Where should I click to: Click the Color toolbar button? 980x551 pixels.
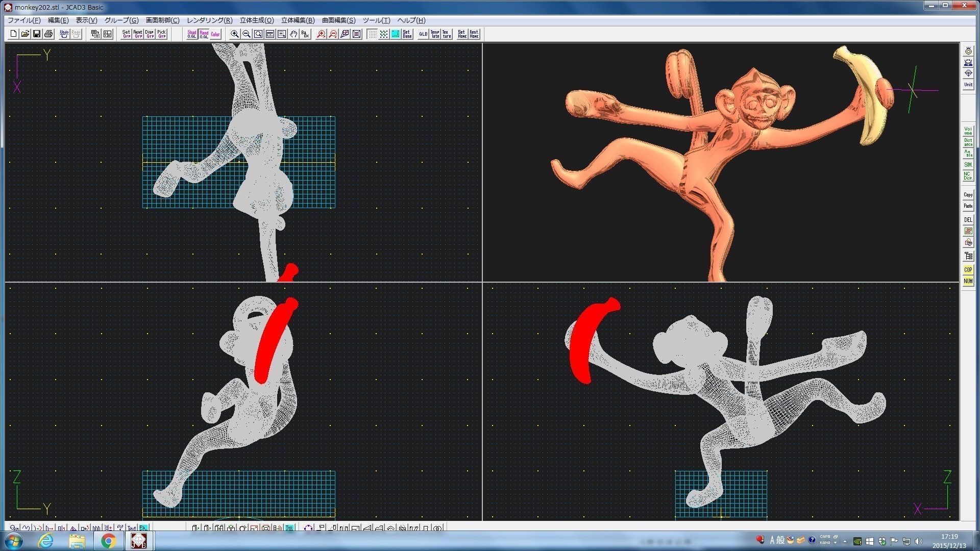[x=215, y=34]
